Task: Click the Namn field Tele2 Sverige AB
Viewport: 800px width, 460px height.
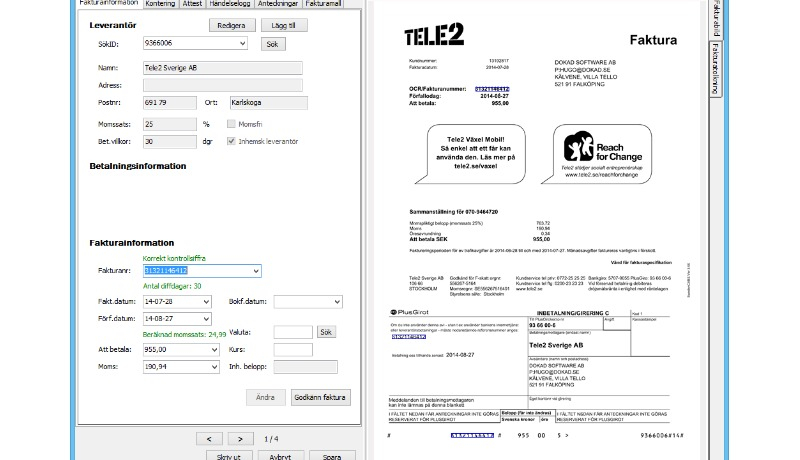Action: 222,68
